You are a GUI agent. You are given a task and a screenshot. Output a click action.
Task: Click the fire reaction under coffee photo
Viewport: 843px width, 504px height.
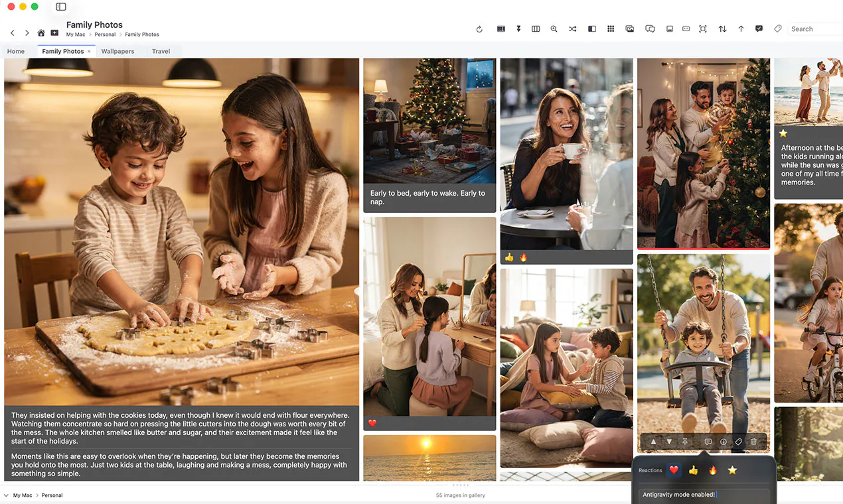[x=523, y=257]
